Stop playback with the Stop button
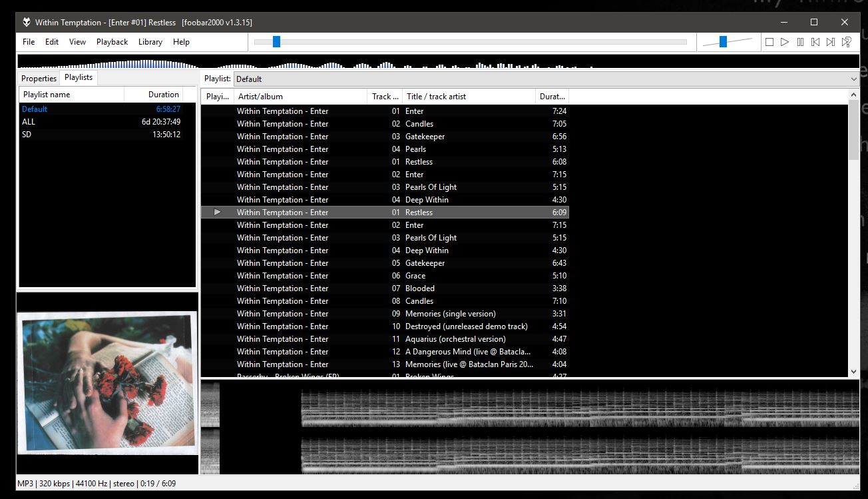868x499 pixels. (x=769, y=42)
